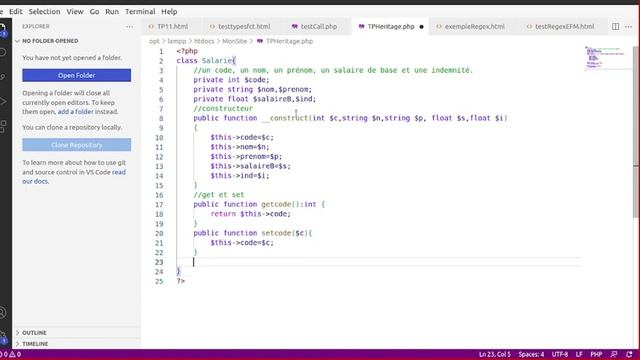
Task: Click on 'private int $code;' line
Action: [x=231, y=80]
